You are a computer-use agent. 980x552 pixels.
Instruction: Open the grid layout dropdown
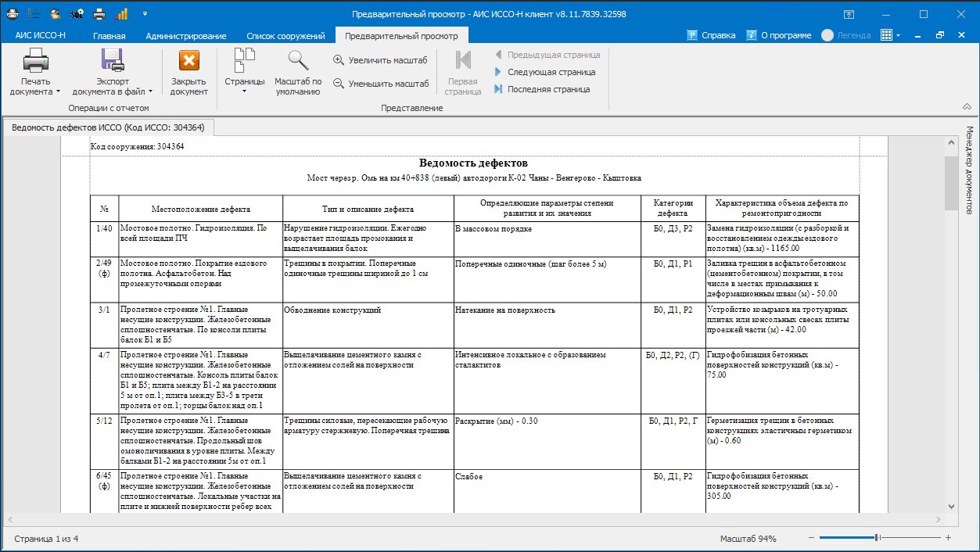[891, 35]
